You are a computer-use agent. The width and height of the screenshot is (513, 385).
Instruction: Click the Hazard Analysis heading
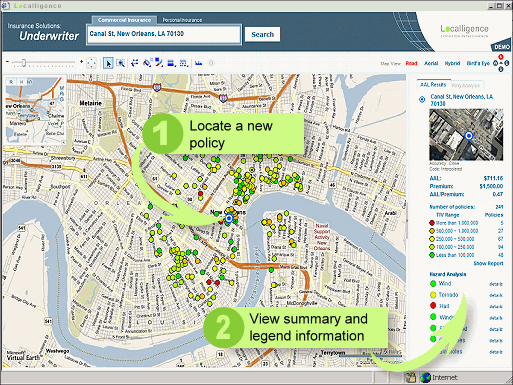coord(448,274)
